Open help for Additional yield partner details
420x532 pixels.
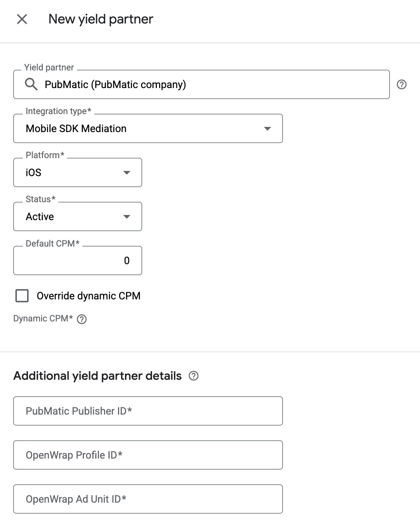[194, 376]
